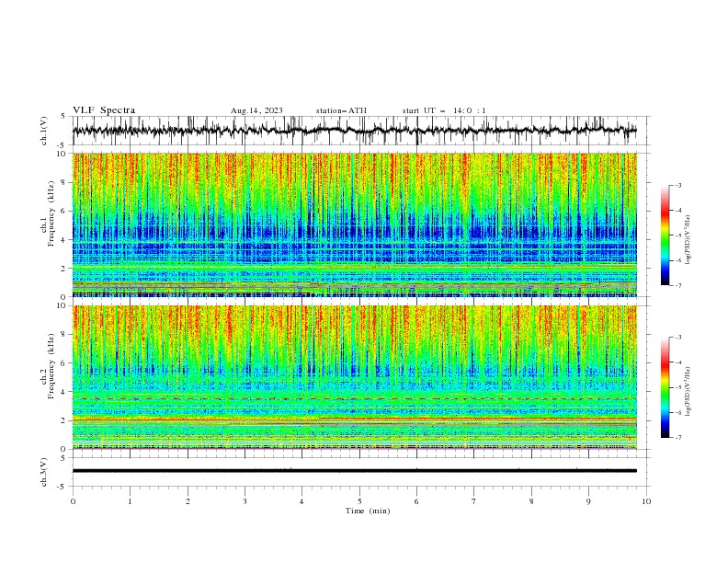
Task: Click time axis tick label "3"
Action: click(245, 501)
